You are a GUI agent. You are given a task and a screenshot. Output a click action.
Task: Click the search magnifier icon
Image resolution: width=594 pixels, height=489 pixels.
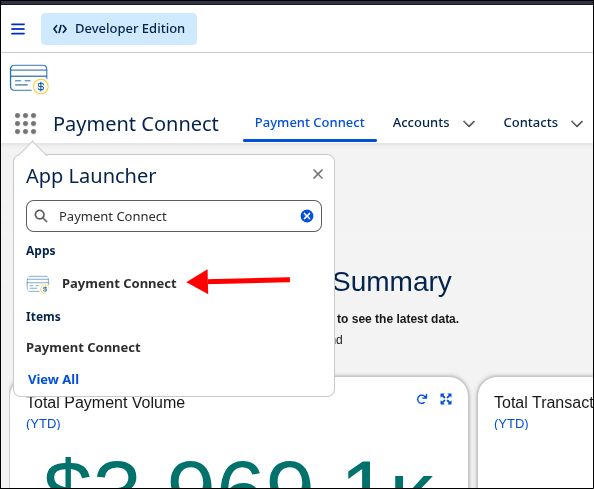coord(41,216)
